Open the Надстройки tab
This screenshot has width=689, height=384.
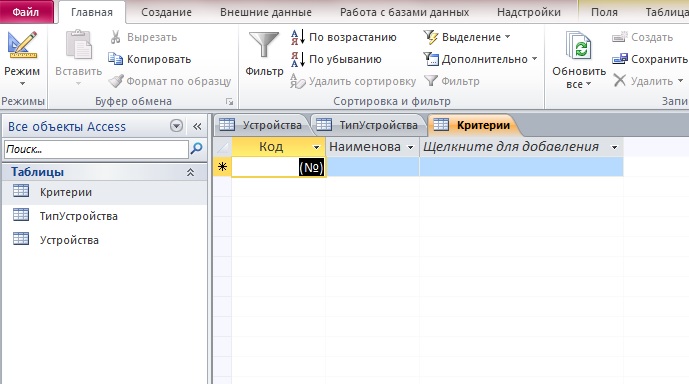tap(529, 12)
